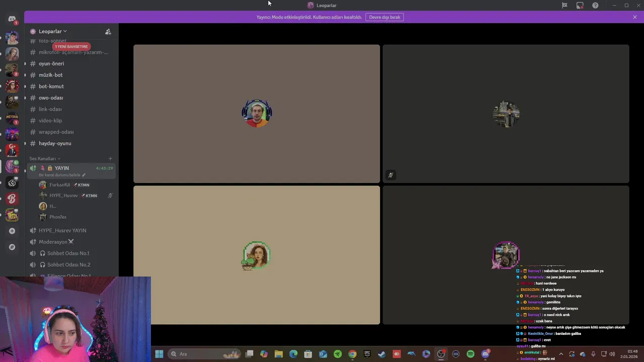644x362 pixels.
Task: Open the Windows Start menu
Action: point(159,354)
